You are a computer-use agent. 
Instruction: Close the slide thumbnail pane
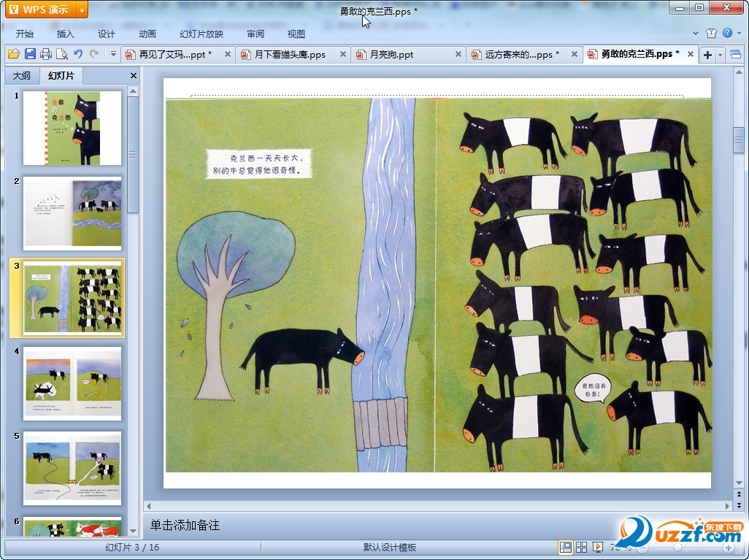(x=134, y=75)
